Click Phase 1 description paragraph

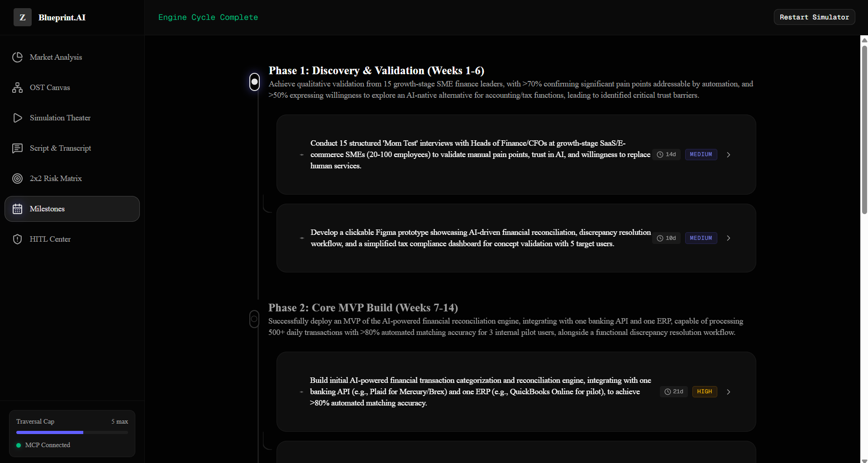pyautogui.click(x=511, y=90)
